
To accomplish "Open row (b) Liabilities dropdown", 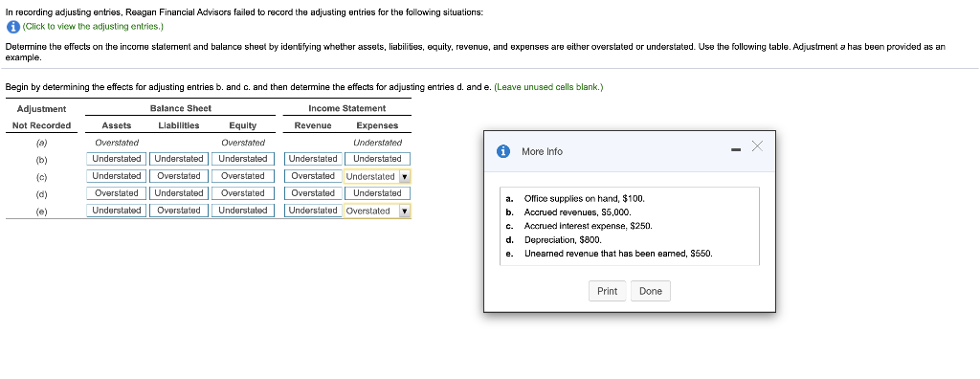I will pyautogui.click(x=179, y=159).
